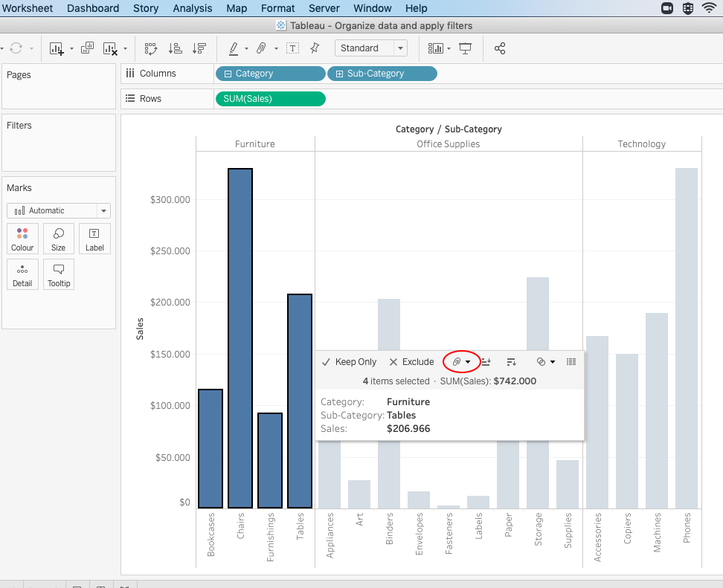Viewport: 723px width, 588px height.
Task: Select the Bookcases bar
Action: coord(211,449)
